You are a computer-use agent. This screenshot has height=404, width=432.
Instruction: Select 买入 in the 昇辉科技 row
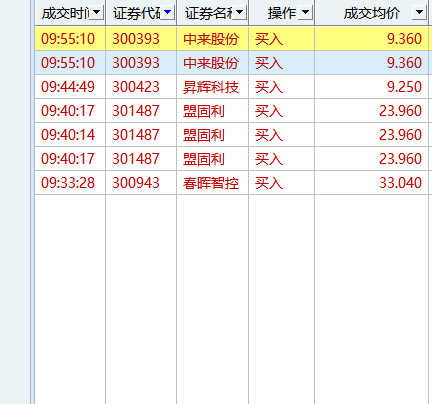(269, 87)
